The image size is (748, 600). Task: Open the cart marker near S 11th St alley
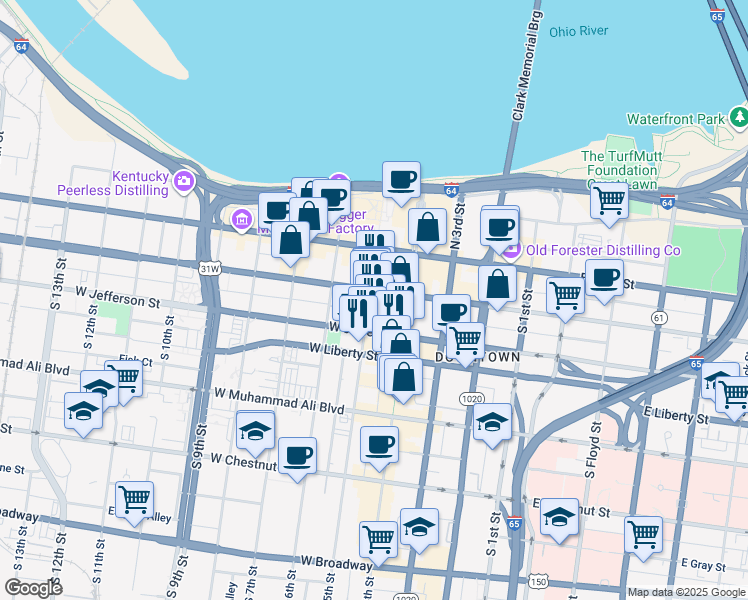pos(135,501)
